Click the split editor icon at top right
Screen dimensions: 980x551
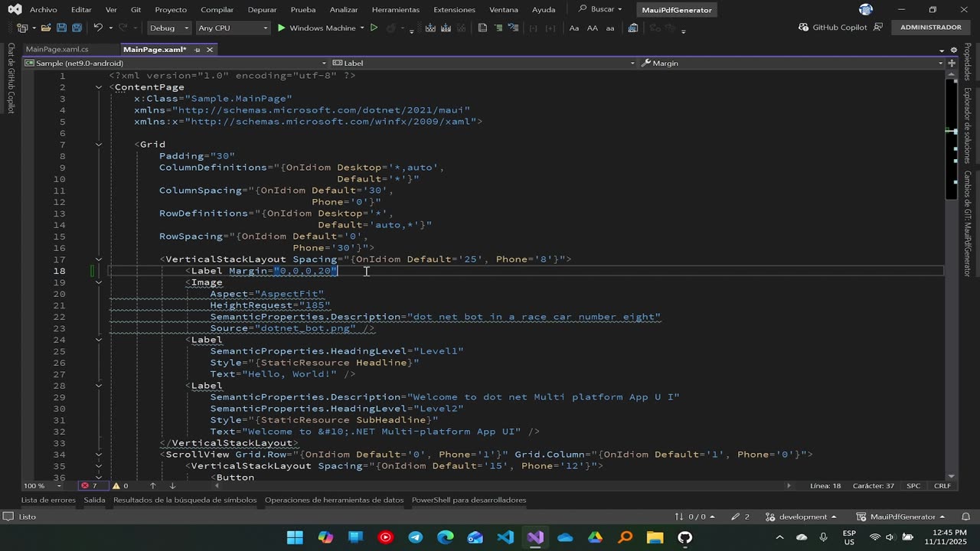tap(952, 63)
